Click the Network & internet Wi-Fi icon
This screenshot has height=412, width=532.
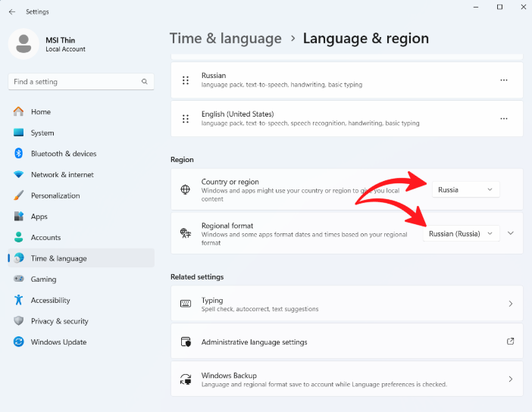19,175
